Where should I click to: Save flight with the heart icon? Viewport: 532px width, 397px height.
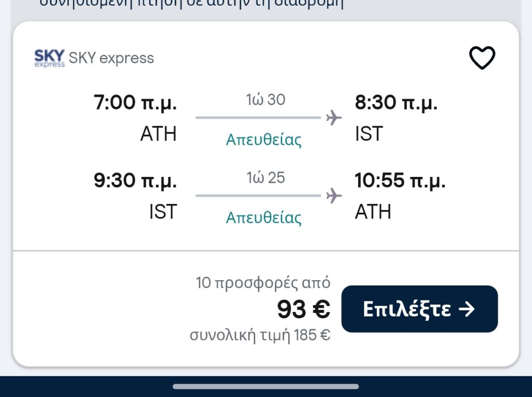[482, 58]
